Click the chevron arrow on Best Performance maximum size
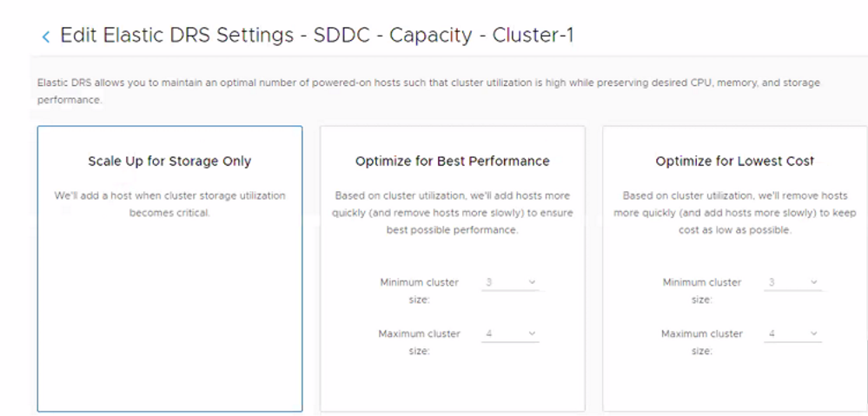Screen dimensions: 868x416 pyautogui.click(x=532, y=333)
